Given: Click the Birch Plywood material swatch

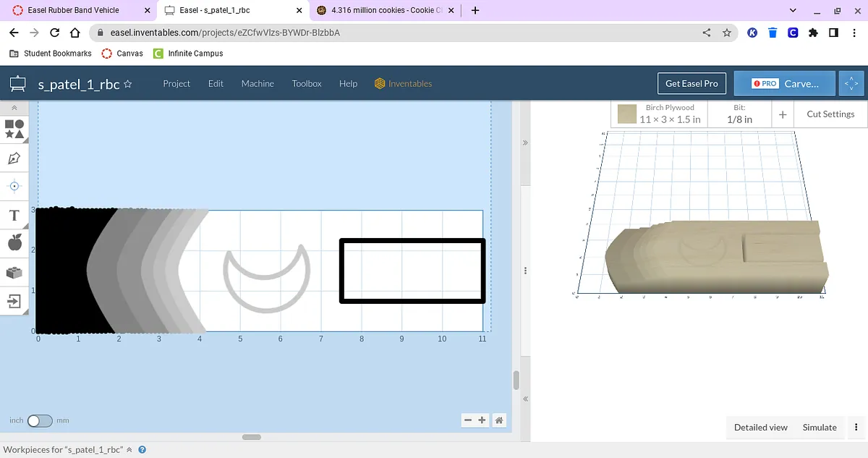Looking at the screenshot, I should (x=627, y=114).
